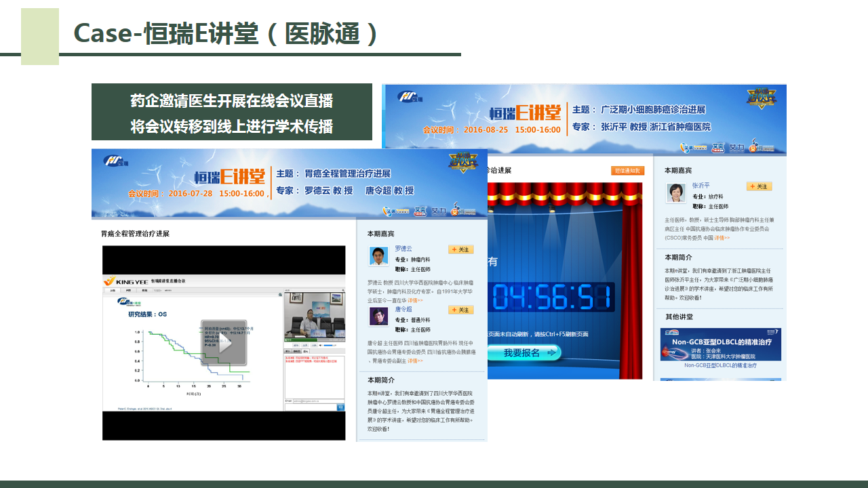
Task: Open 罗德云's name link
Action: [x=403, y=249]
